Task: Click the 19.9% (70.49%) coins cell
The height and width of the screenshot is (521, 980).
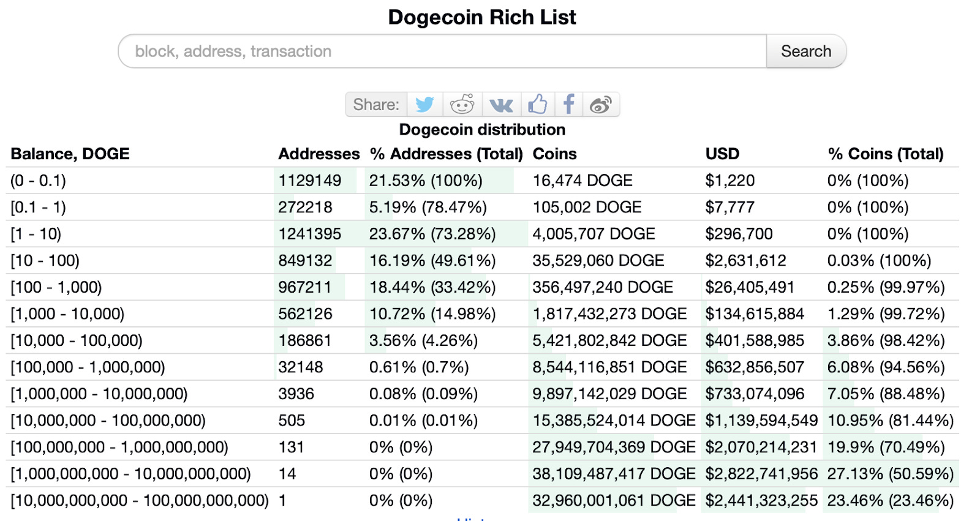Action: pos(886,448)
